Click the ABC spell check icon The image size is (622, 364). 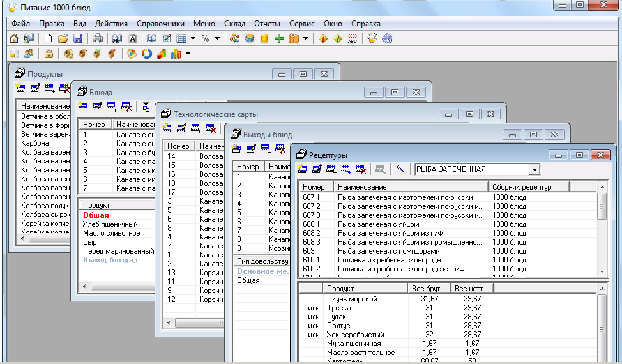point(352,39)
